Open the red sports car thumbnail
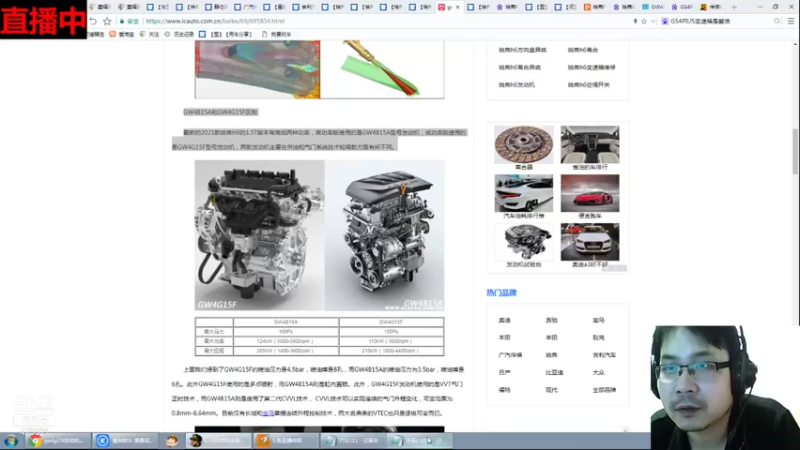Image resolution: width=800 pixels, height=450 pixels. pos(590,193)
